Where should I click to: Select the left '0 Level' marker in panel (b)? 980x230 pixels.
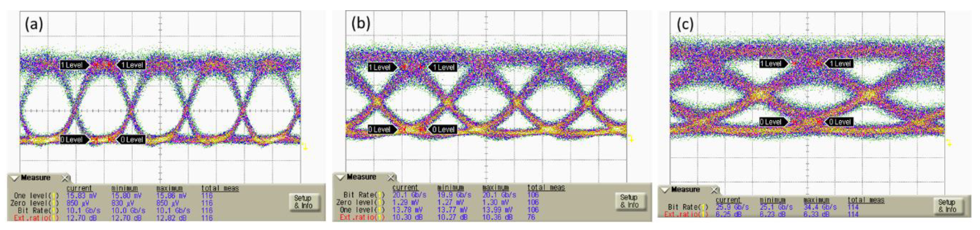[382, 129]
